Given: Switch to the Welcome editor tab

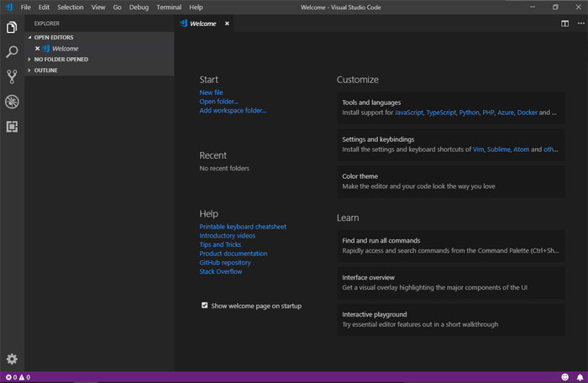Looking at the screenshot, I should click(202, 24).
